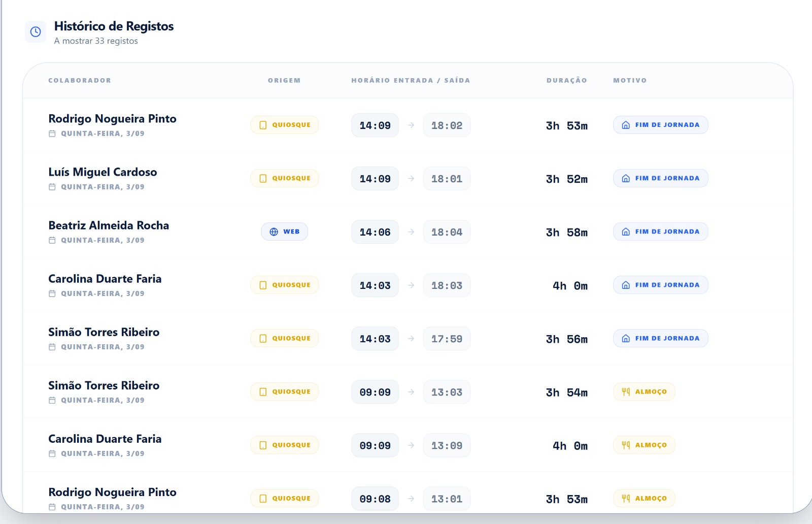Click the home icon in Luís Miguel Cardoso's row
Screen dimensions: 812x524
tap(626, 178)
